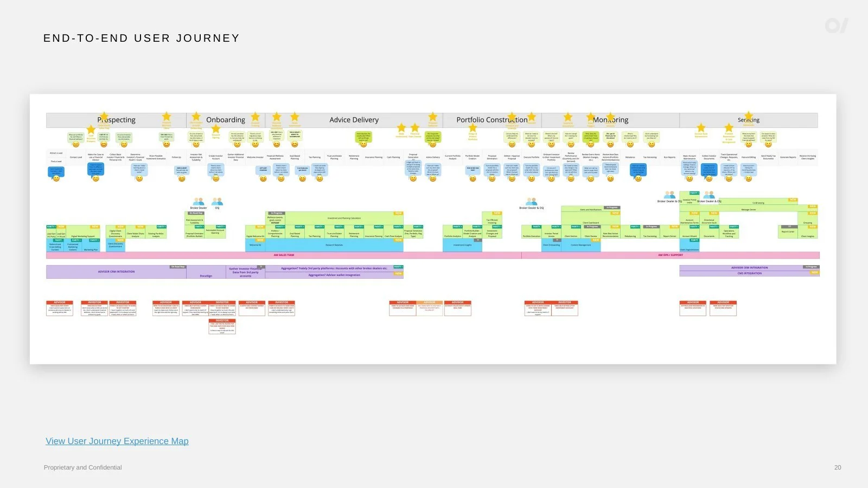Click the Proprietary and Confidential footer text
Screen dimensions: 868x488
click(83, 467)
